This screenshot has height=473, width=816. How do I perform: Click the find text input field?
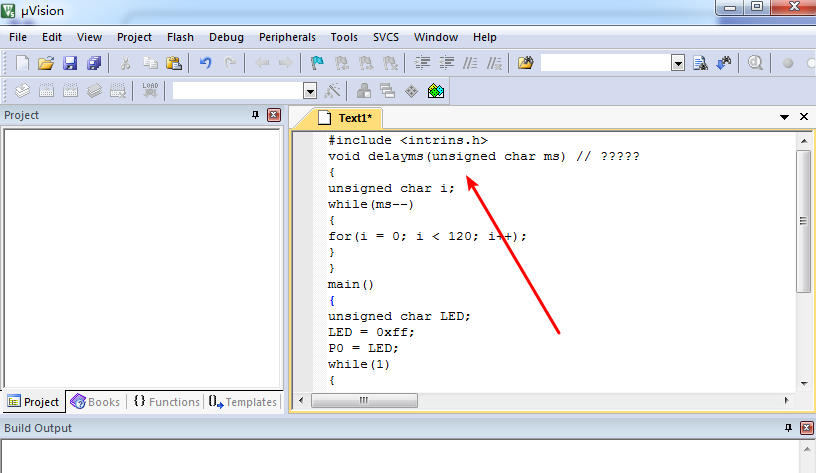click(x=606, y=63)
